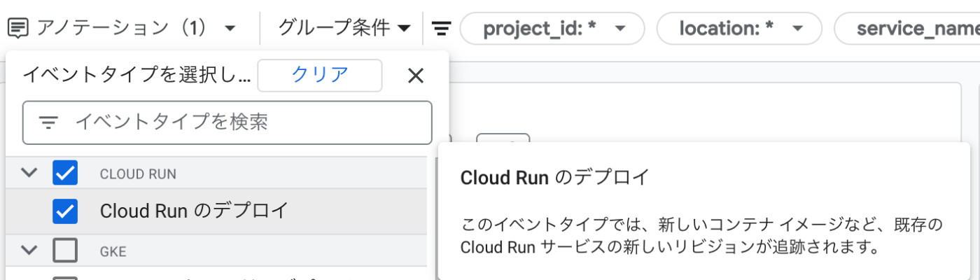The image size is (980, 280).
Task: Collapse the CLOUD RUN group
Action: tap(29, 173)
